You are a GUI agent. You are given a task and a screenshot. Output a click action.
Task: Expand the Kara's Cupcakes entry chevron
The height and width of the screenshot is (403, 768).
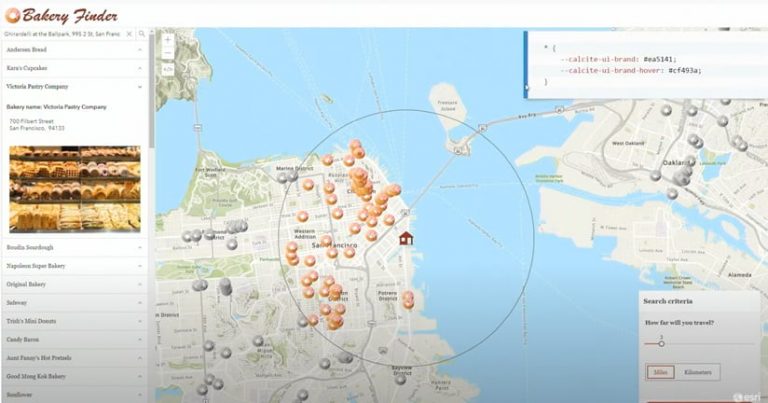click(x=140, y=68)
